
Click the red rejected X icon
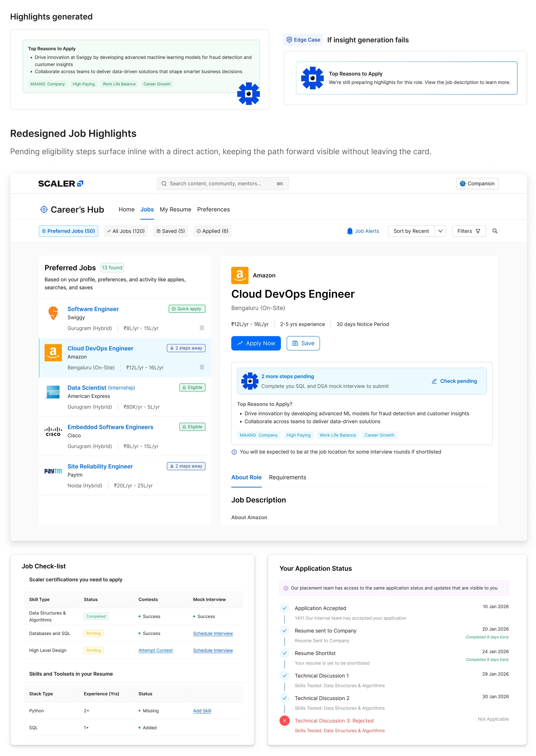click(284, 720)
